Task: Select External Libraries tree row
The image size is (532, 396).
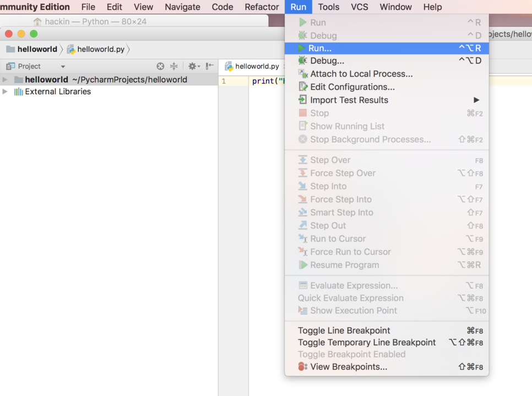Action: coord(109,91)
